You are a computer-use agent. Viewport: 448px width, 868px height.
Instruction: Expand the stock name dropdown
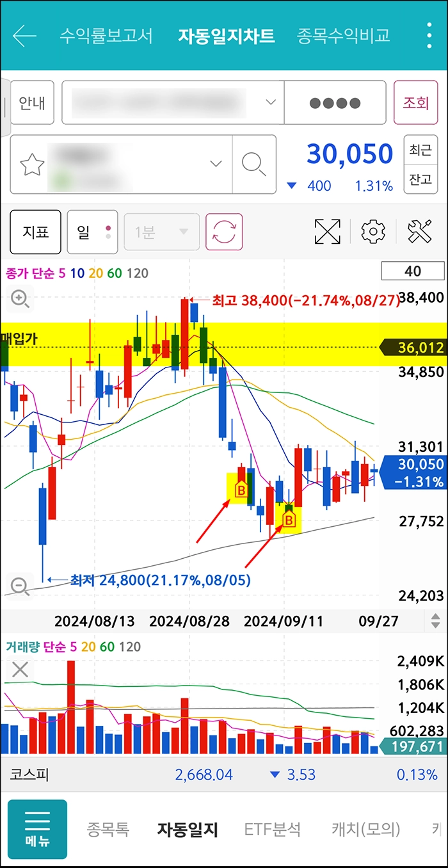[x=216, y=165]
